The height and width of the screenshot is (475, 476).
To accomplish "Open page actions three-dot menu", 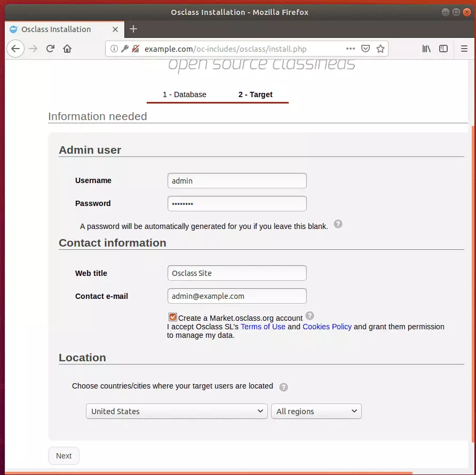I will [x=350, y=49].
